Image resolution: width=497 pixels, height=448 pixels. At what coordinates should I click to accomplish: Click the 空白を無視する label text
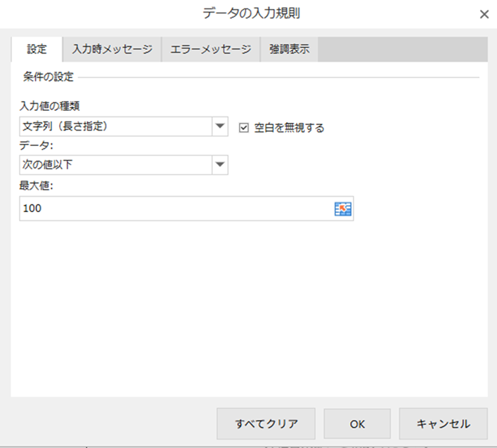289,128
